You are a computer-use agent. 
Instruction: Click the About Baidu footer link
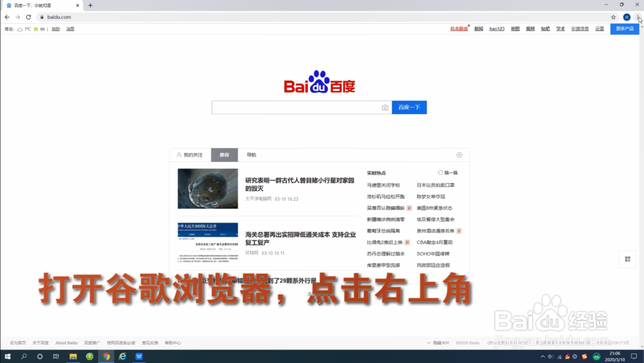coord(66,343)
